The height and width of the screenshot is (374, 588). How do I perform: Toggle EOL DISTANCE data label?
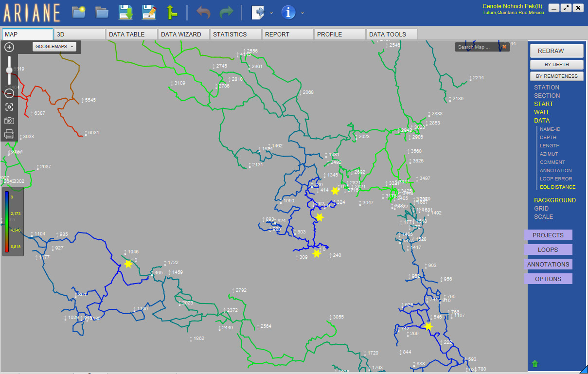[557, 187]
